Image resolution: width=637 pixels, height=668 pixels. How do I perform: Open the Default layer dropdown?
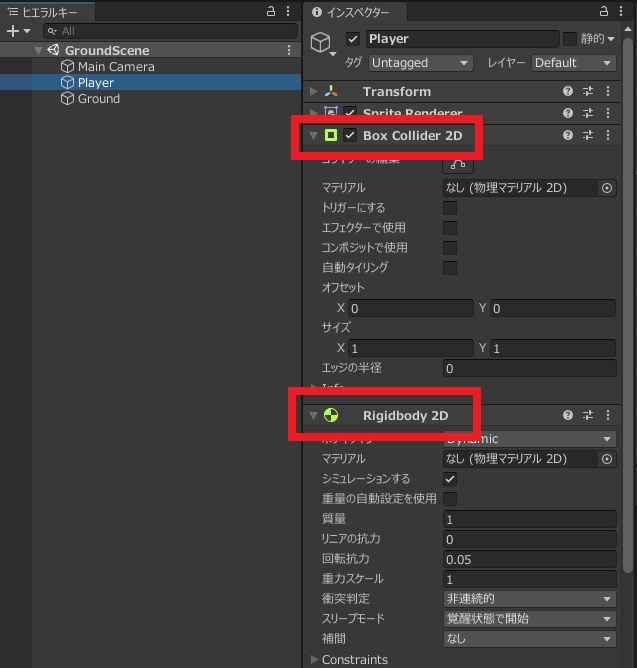click(x=574, y=63)
